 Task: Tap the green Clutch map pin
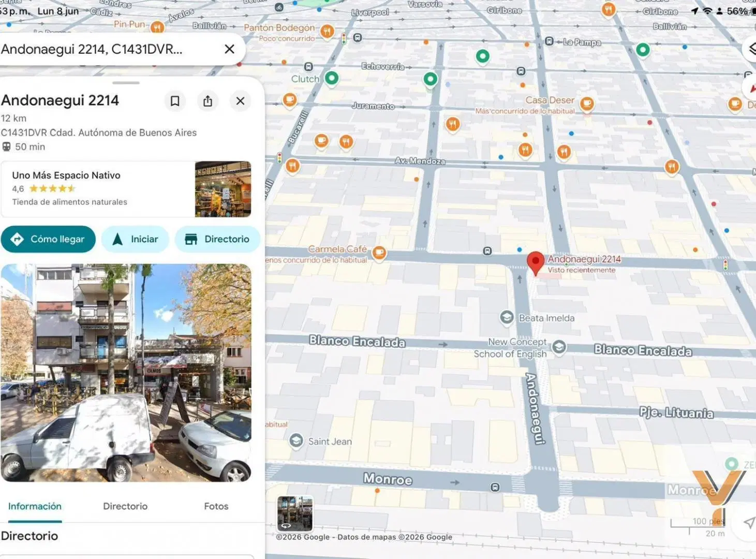(x=332, y=78)
